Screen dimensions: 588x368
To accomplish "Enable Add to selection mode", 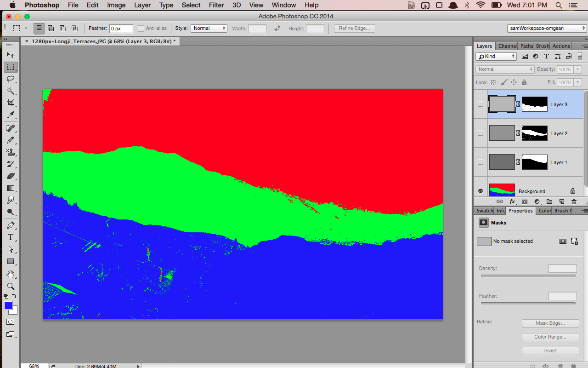I will 51,29.
